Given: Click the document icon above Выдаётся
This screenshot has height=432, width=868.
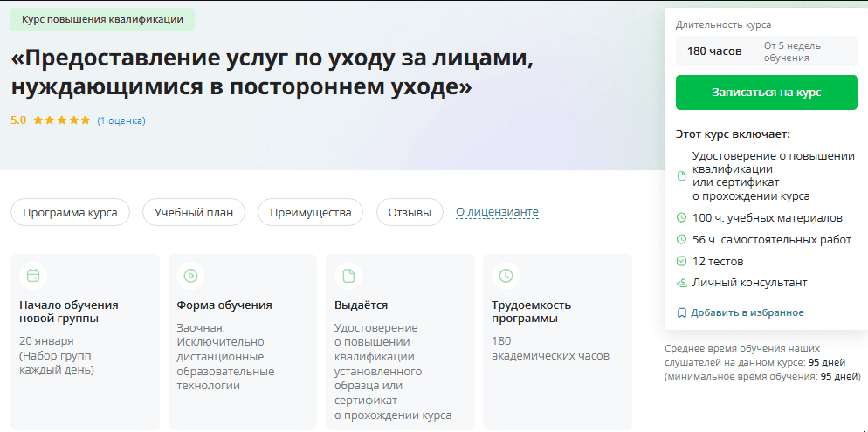Looking at the screenshot, I should tap(348, 276).
